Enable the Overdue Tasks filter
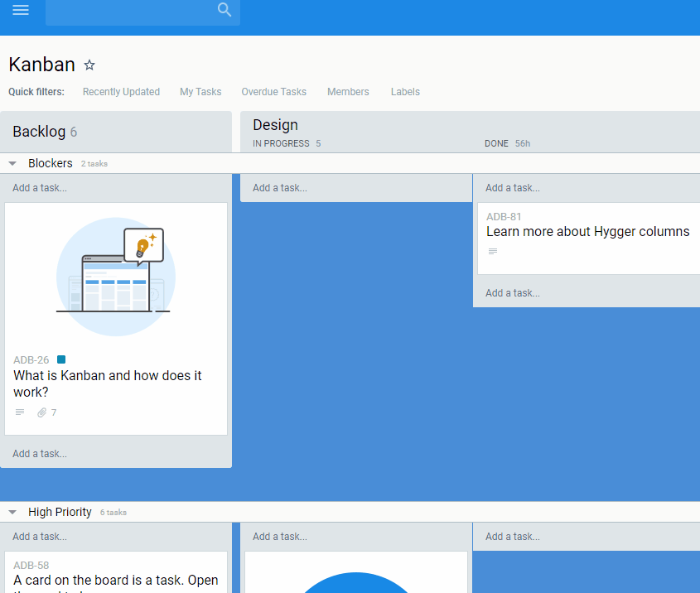The height and width of the screenshot is (593, 700). [273, 92]
